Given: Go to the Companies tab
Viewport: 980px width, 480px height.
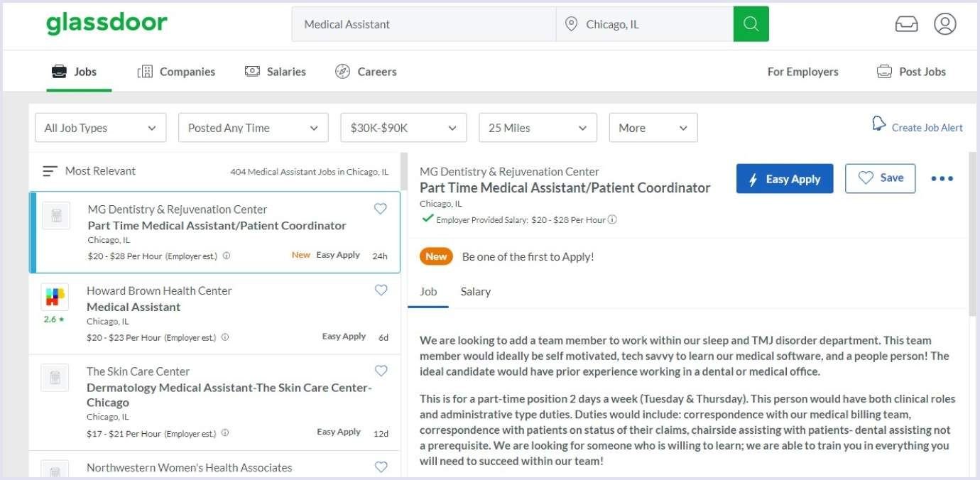Looking at the screenshot, I should (176, 72).
